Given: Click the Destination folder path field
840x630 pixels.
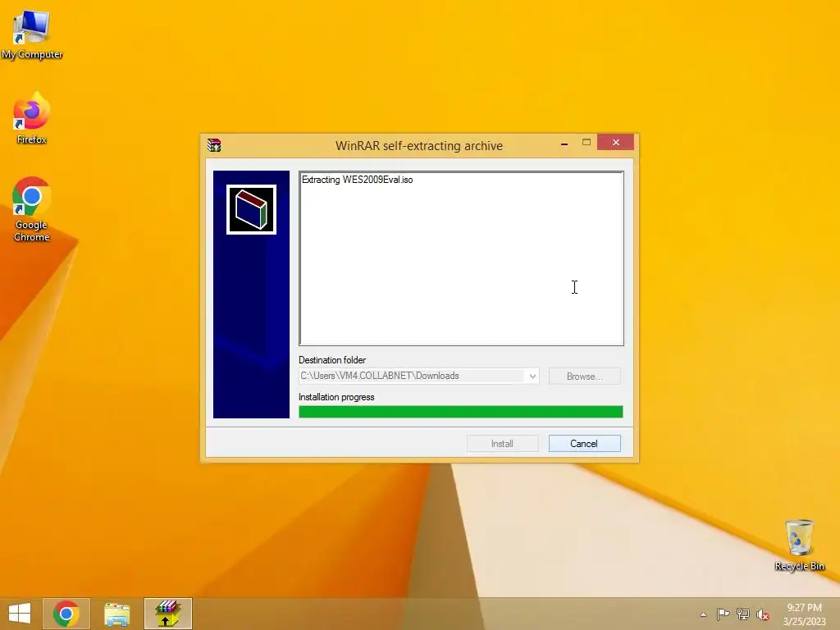Looking at the screenshot, I should (413, 376).
